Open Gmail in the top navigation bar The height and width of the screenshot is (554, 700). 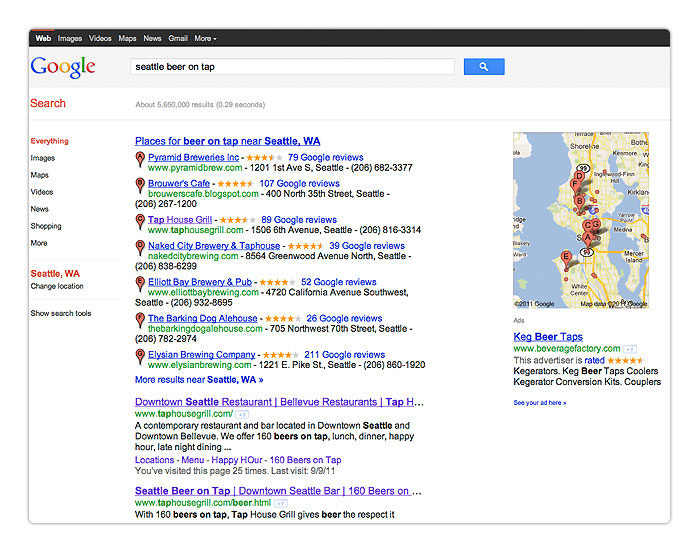178,38
